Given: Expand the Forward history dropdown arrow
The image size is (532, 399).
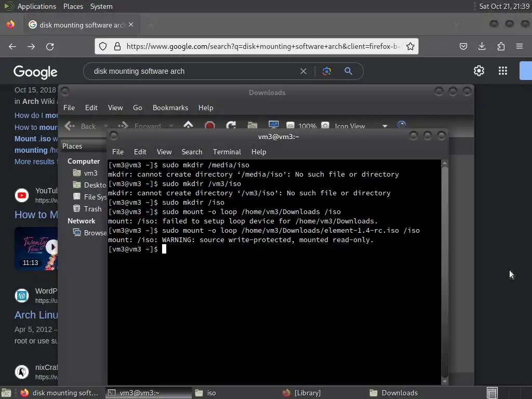Looking at the screenshot, I should coord(171,126).
